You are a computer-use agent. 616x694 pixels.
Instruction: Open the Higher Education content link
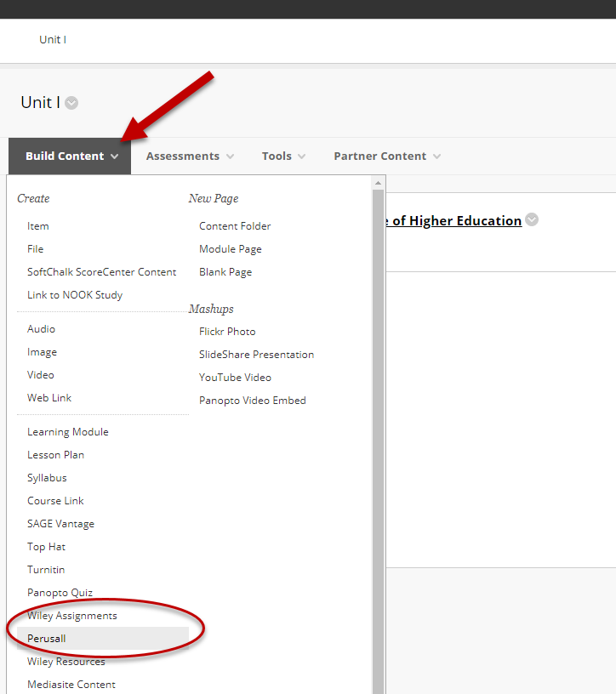coord(455,220)
